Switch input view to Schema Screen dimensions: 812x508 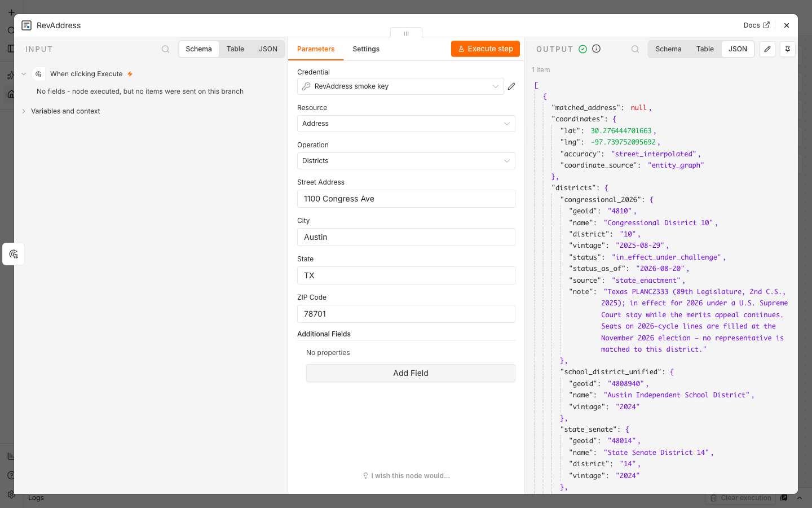tap(198, 49)
